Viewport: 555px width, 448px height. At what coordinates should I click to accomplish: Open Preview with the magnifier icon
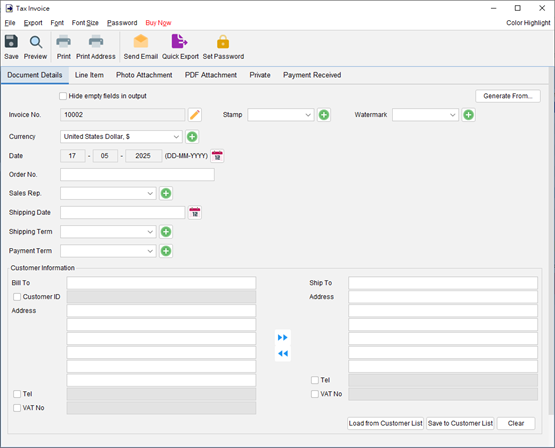tap(36, 42)
